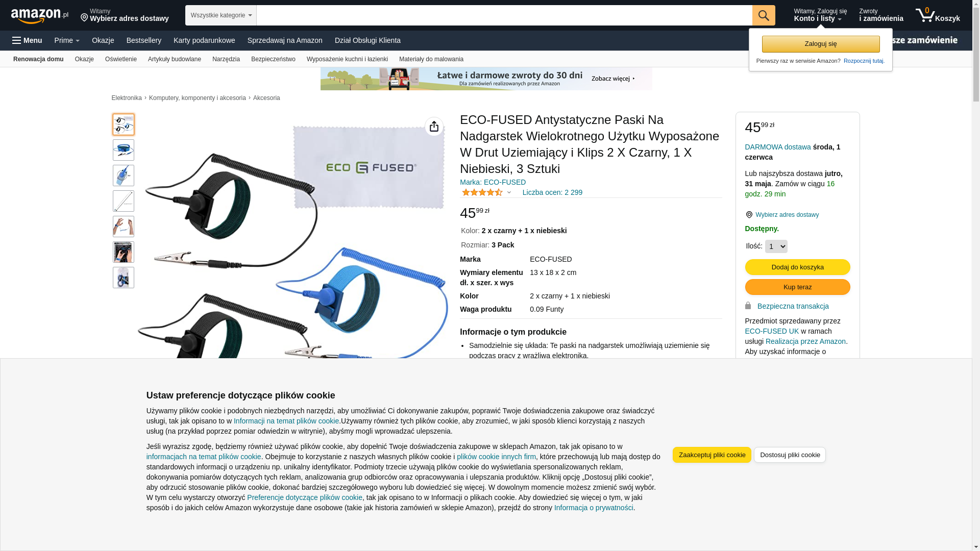The width and height of the screenshot is (980, 551).
Task: Open the hamburger Menu
Action: (27, 40)
